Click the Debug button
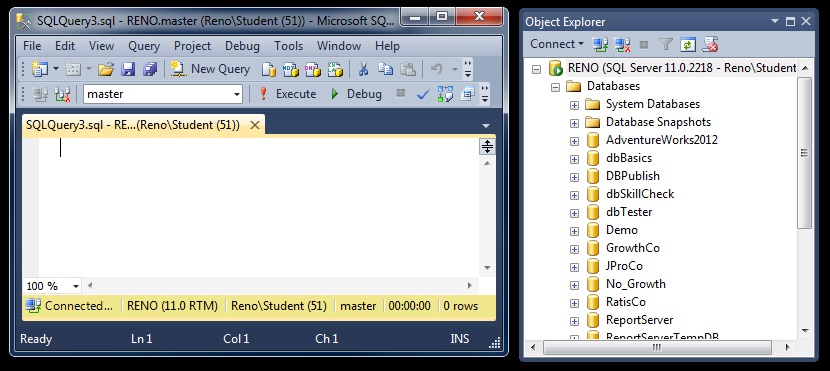The width and height of the screenshot is (830, 371). pos(356,94)
